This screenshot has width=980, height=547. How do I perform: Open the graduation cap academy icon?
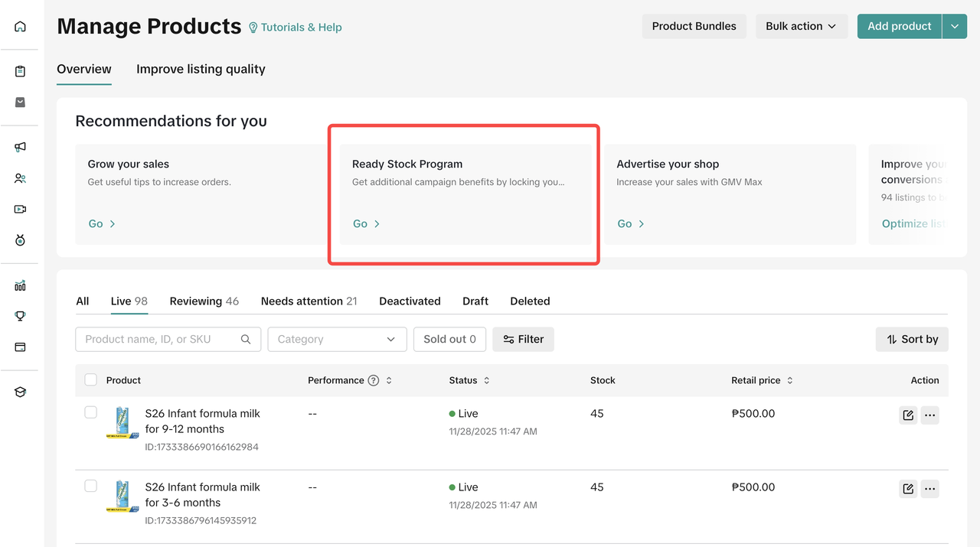coord(20,392)
